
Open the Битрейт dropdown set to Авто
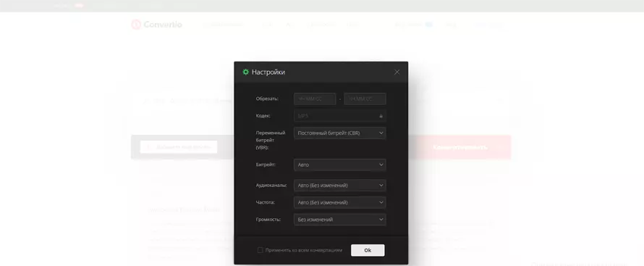tap(339, 165)
